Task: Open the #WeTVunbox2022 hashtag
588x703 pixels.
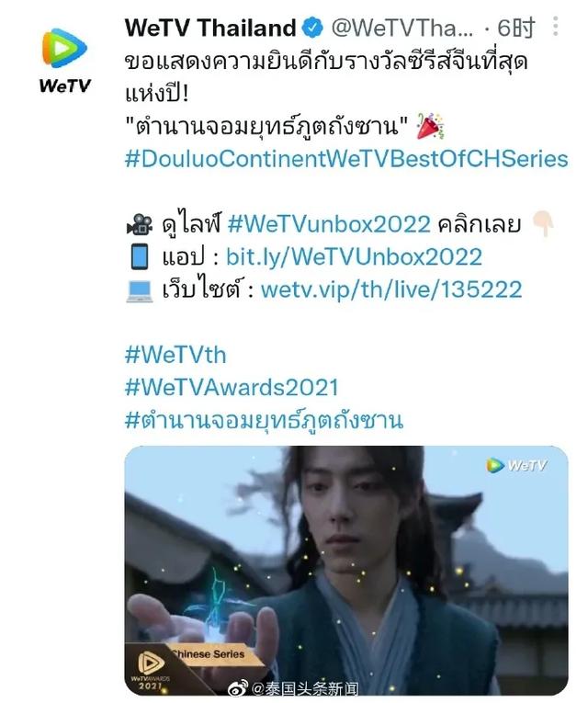Action: click(x=329, y=223)
